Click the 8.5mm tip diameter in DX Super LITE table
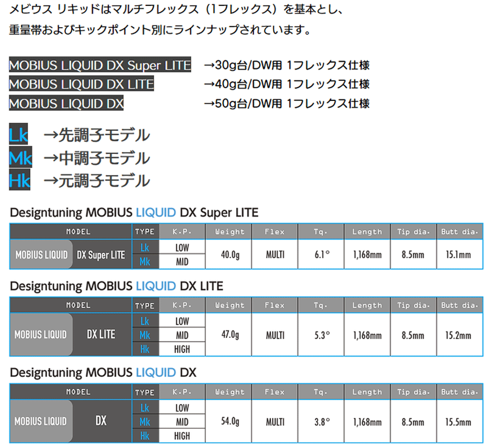 point(413,255)
